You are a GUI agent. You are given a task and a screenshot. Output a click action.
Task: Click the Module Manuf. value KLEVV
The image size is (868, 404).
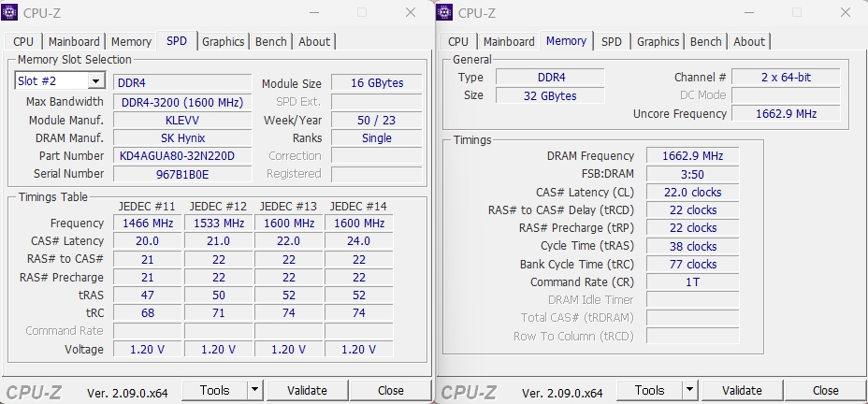tap(182, 120)
